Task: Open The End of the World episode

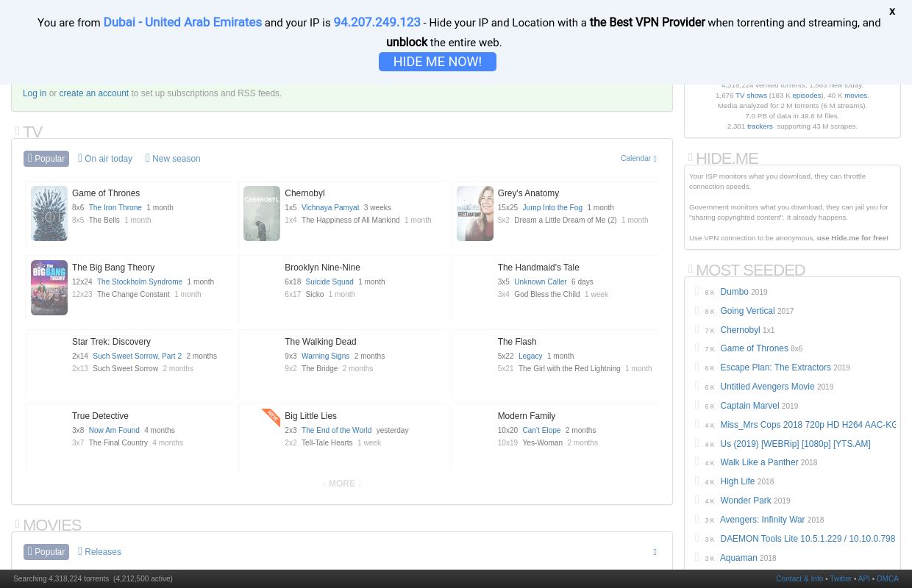Action: [336, 431]
